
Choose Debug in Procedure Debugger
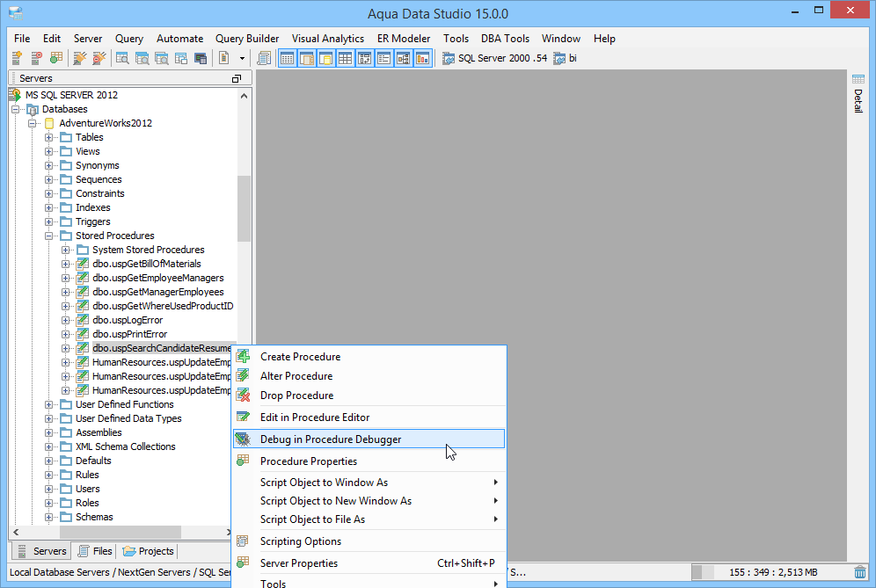(x=369, y=439)
